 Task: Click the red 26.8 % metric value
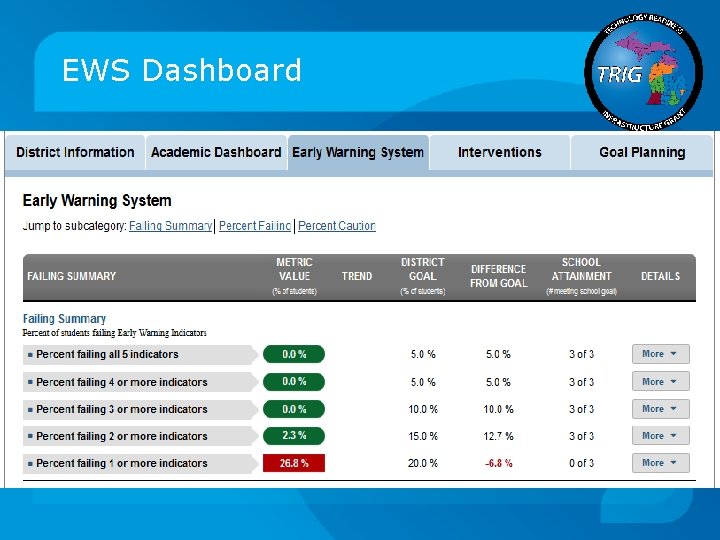coord(294,463)
